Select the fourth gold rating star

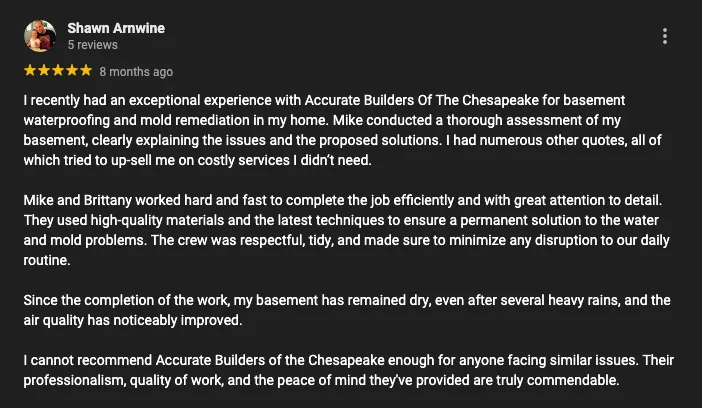(72, 70)
